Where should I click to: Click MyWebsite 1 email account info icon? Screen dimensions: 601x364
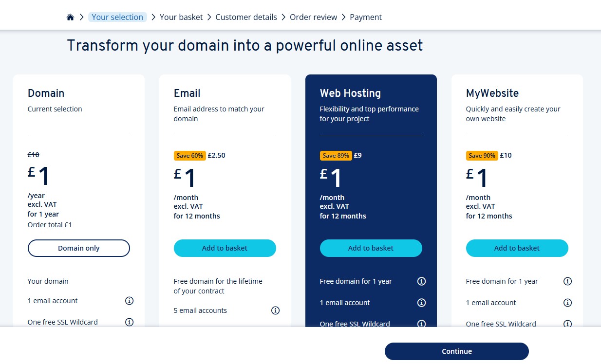coord(567,303)
